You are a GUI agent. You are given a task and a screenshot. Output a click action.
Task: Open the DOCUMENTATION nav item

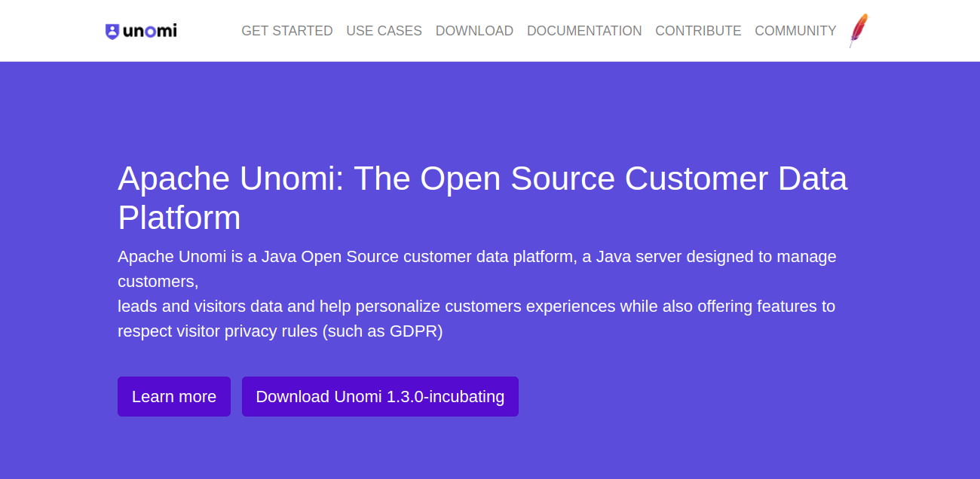point(584,31)
